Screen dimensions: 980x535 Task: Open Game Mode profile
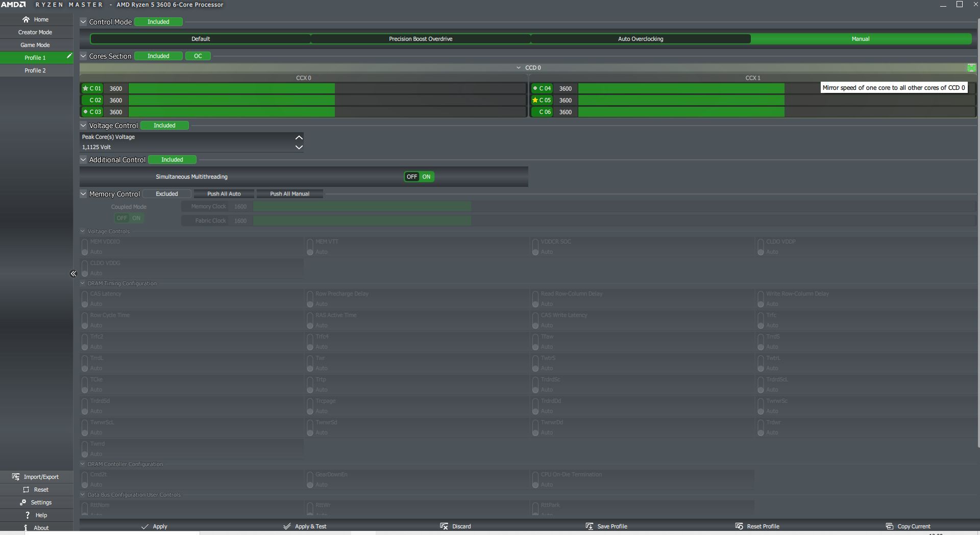click(36, 45)
